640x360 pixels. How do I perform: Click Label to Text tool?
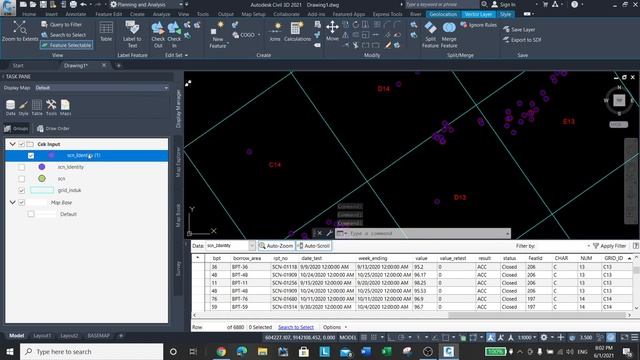(132, 34)
